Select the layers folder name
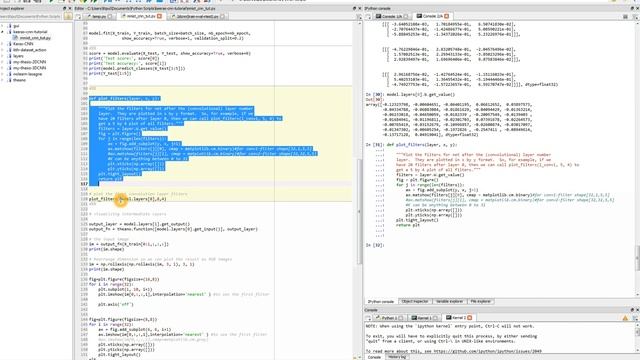This screenshot has width=640, height=360. (x=18, y=56)
